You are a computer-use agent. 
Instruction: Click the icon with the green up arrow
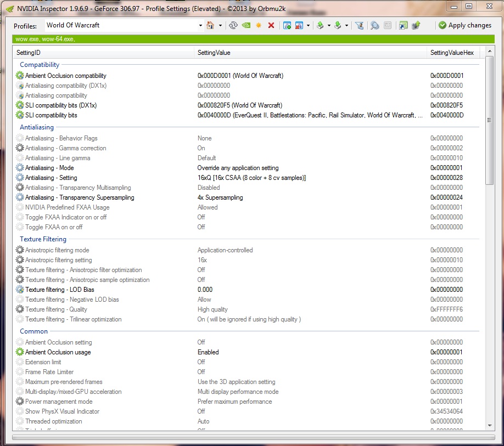coord(416,25)
